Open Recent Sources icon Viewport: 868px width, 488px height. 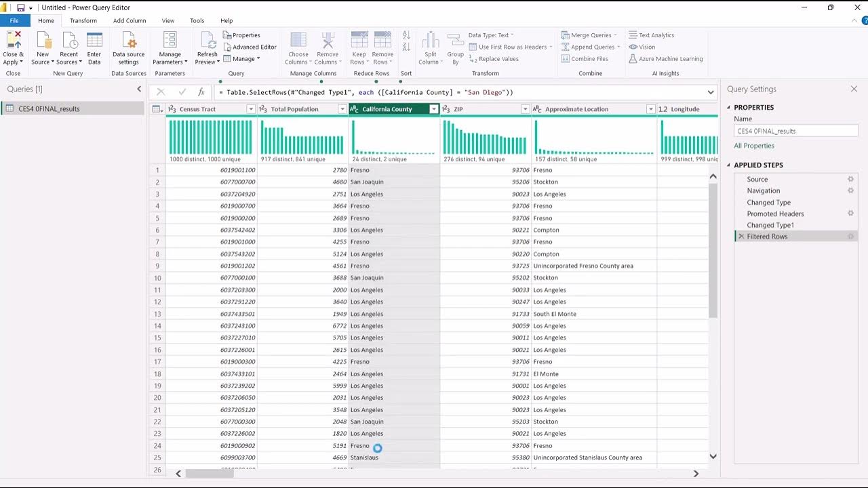pyautogui.click(x=69, y=40)
